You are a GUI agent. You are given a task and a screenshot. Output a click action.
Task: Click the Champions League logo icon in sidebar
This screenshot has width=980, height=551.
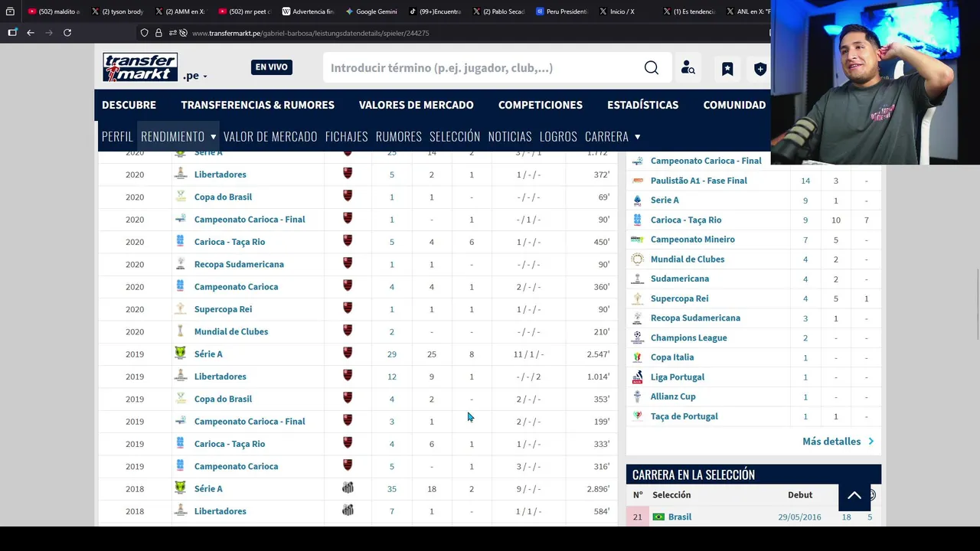(x=637, y=337)
